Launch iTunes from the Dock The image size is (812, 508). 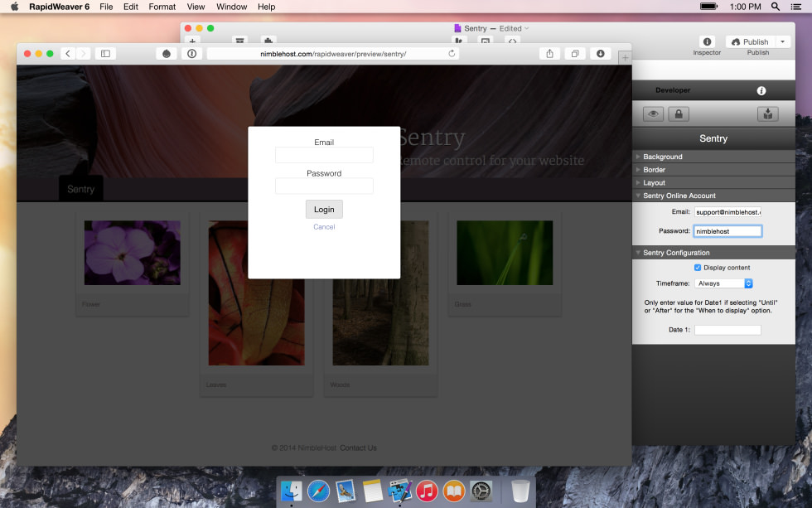coord(427,491)
